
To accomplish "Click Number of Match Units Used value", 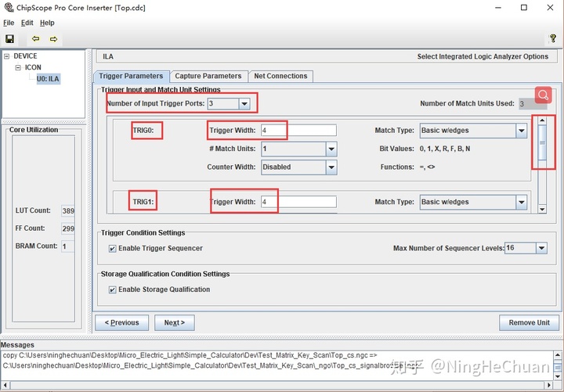I will click(x=533, y=104).
